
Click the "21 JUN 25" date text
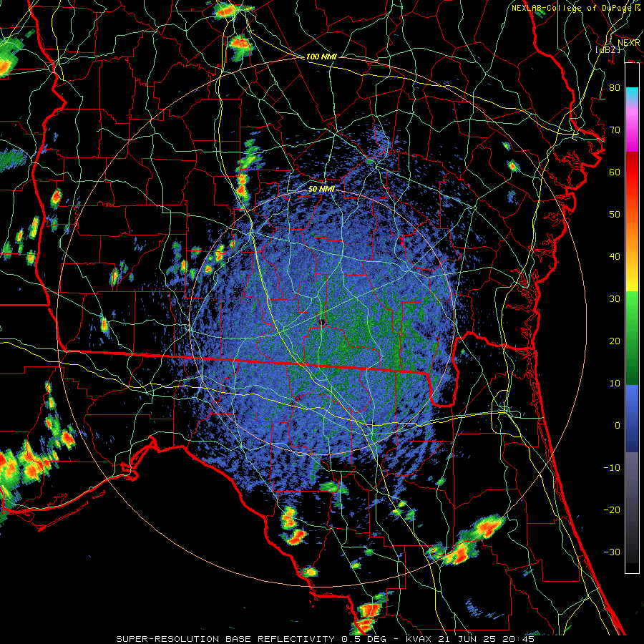[x=466, y=639]
